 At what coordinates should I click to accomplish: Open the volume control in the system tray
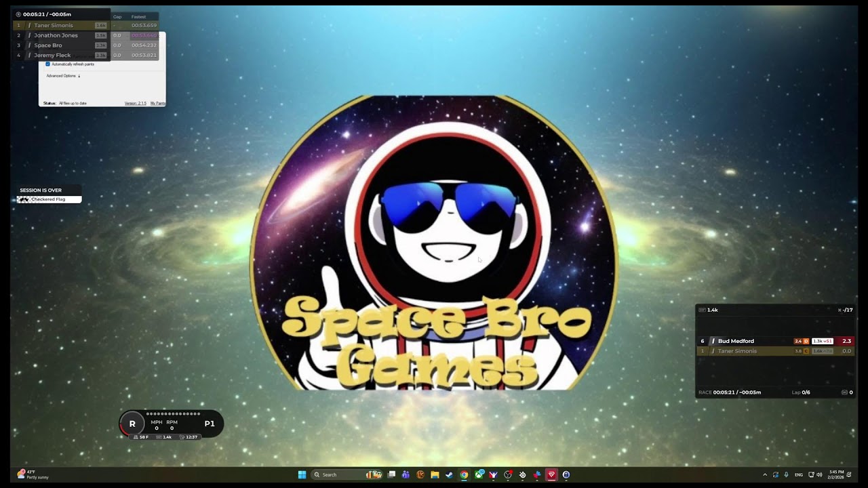pos(819,474)
